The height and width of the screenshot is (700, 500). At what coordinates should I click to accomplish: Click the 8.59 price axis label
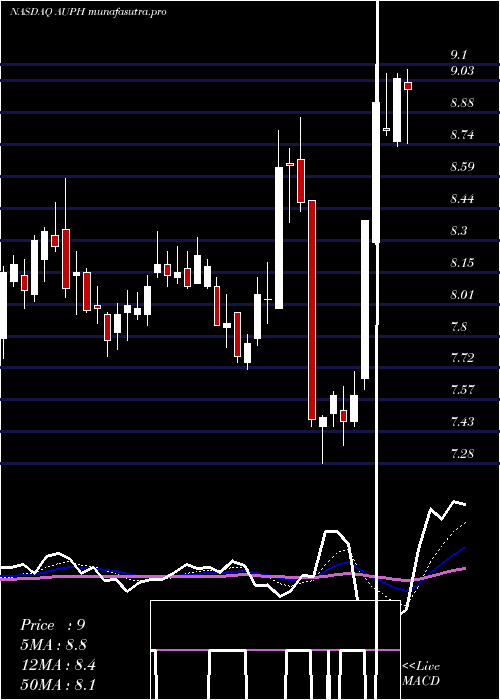462,167
